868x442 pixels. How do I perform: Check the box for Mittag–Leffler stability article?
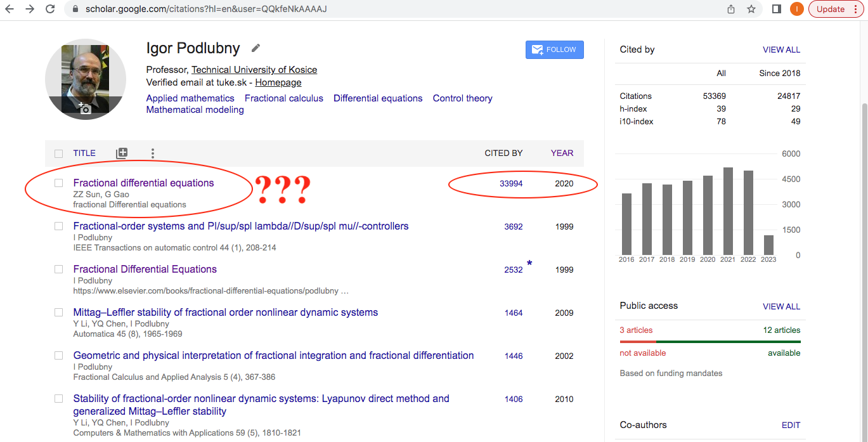coord(59,313)
